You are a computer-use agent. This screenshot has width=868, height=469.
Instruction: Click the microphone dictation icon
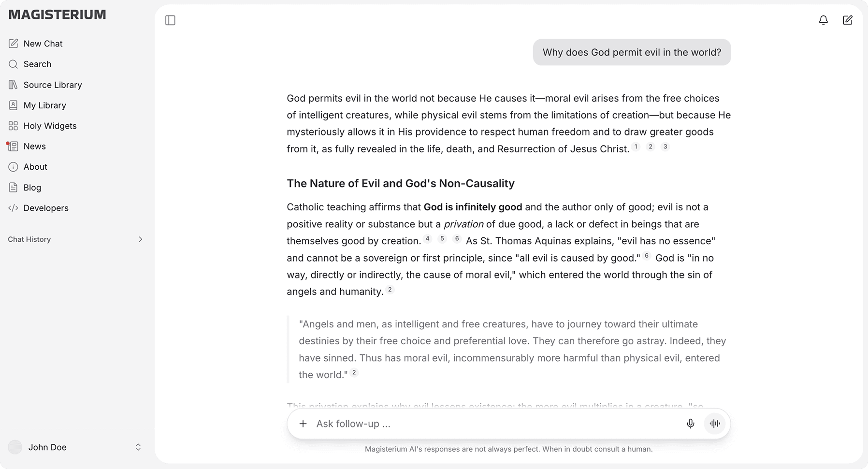(691, 424)
